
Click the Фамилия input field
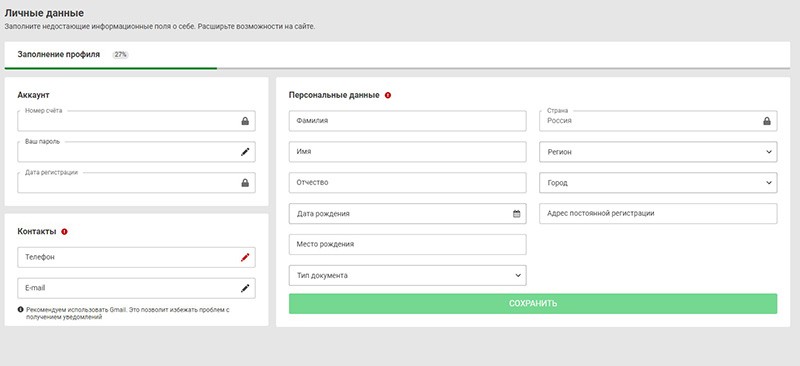407,121
